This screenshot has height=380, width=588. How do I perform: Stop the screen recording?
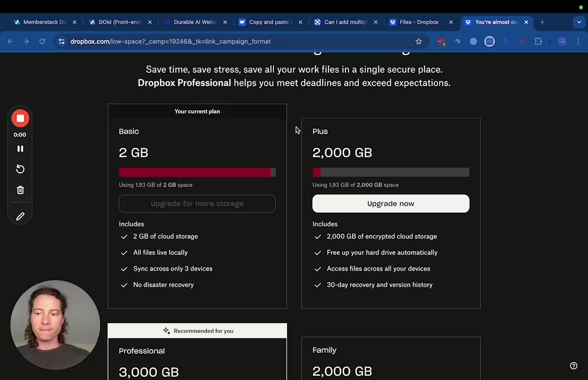20,119
